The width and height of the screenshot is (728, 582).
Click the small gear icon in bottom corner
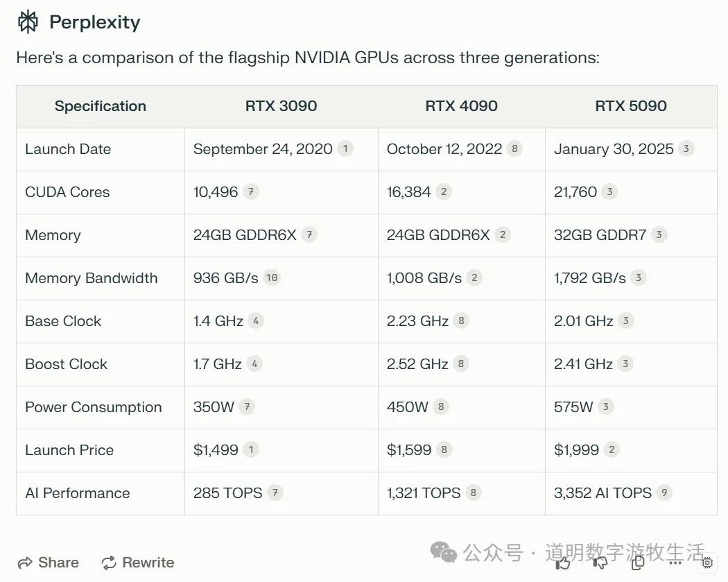tap(708, 563)
